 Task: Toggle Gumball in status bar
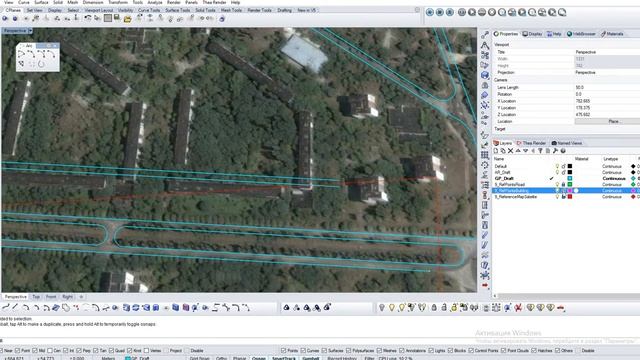tap(311, 358)
